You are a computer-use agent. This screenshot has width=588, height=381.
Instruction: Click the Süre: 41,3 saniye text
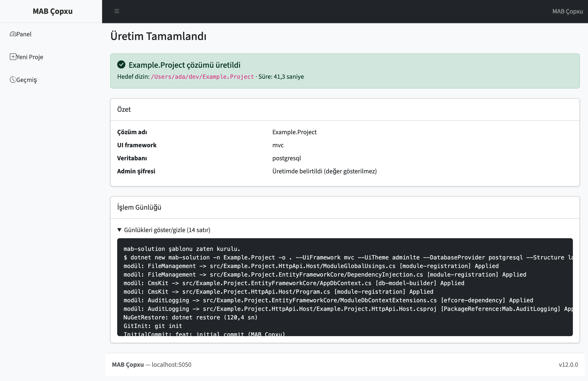[x=281, y=76]
